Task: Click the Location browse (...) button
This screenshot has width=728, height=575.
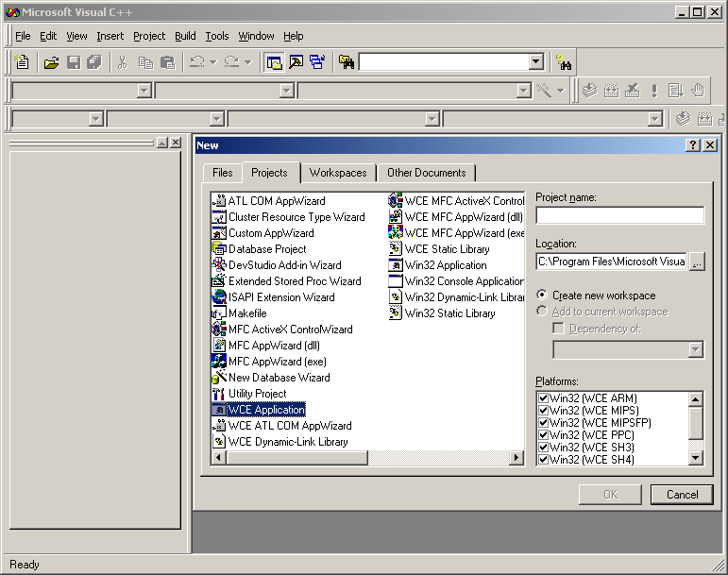Action: [x=697, y=262]
